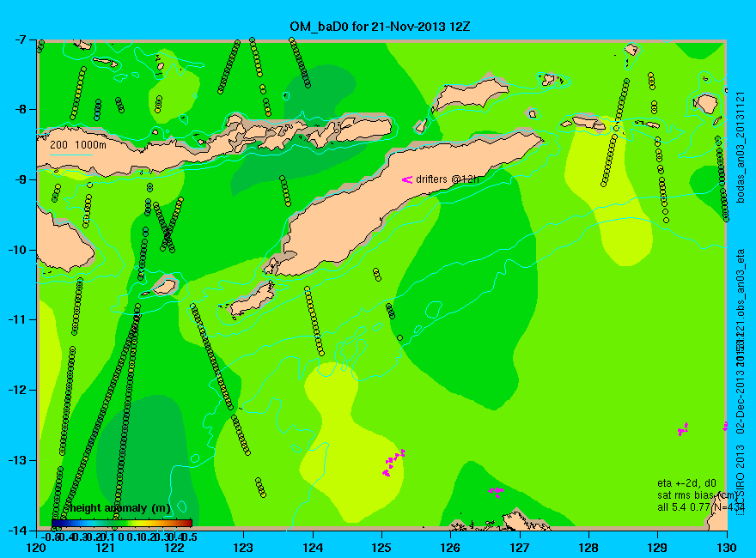Screen dimensions: 756x558
Task: Click latitude tick label "-9"
Action: [21, 179]
